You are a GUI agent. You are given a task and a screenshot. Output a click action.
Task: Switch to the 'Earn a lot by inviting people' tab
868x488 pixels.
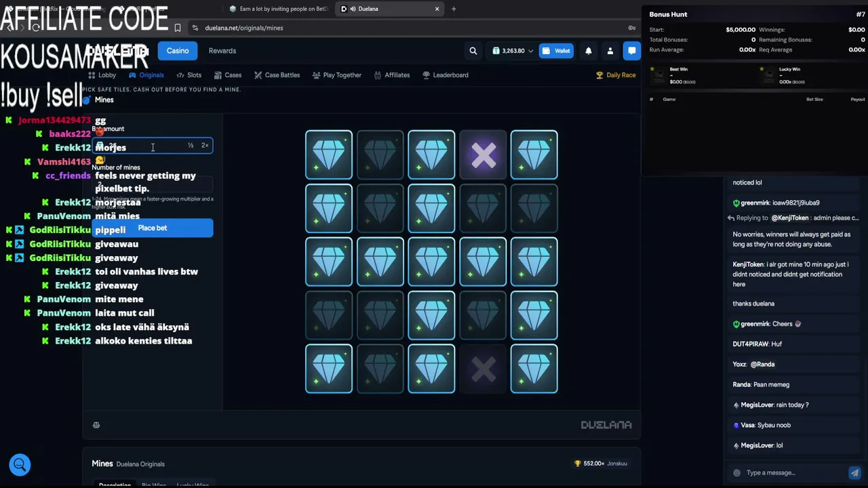(279, 9)
